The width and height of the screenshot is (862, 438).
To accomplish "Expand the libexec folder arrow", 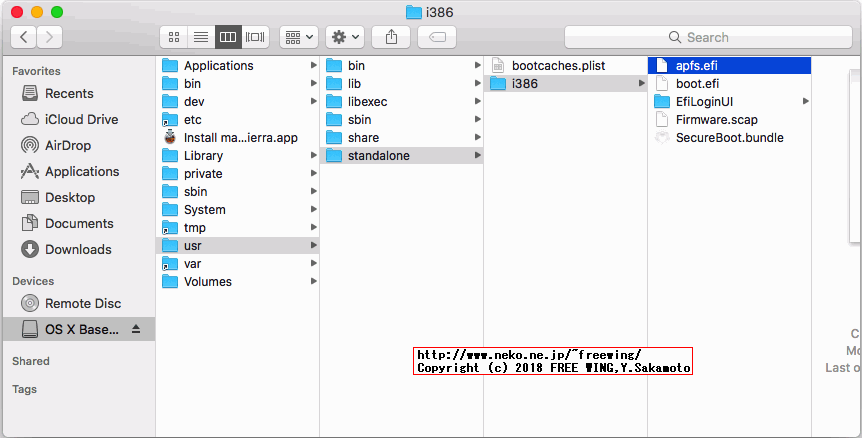I will tap(478, 101).
